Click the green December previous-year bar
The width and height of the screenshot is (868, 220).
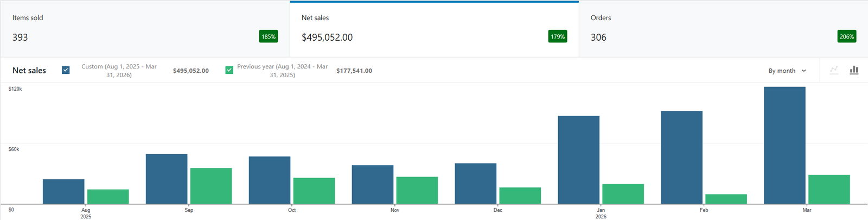click(520, 196)
